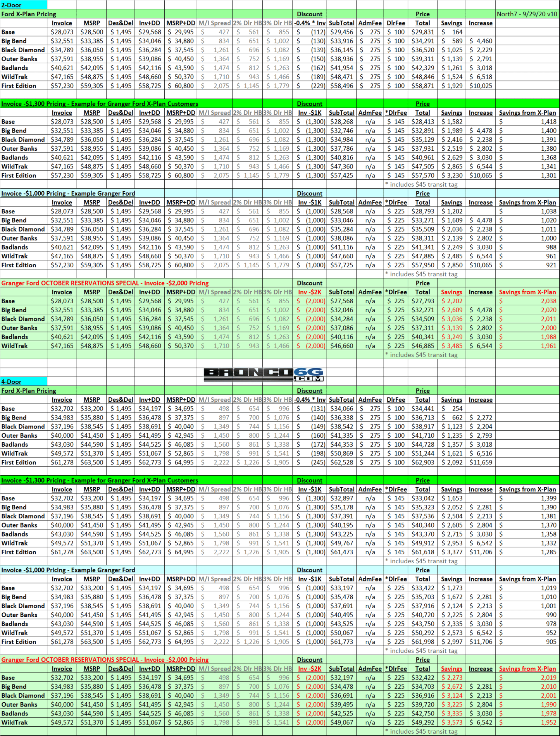Click the "North7 - 9/29/20 v10" version note
560x736 pixels.
coord(527,14)
